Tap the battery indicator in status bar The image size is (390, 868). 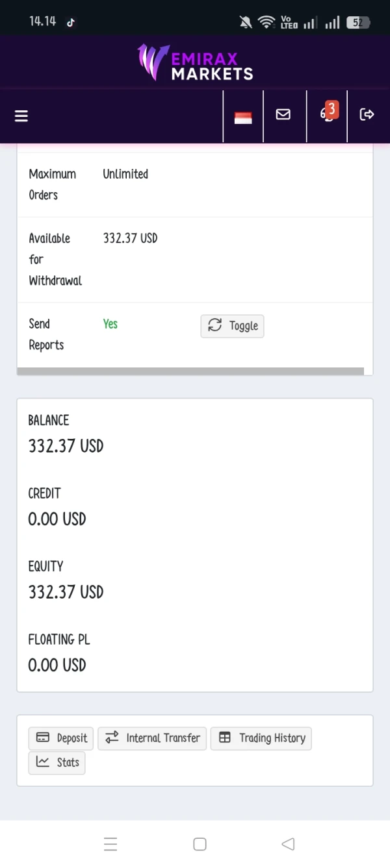[x=358, y=23]
